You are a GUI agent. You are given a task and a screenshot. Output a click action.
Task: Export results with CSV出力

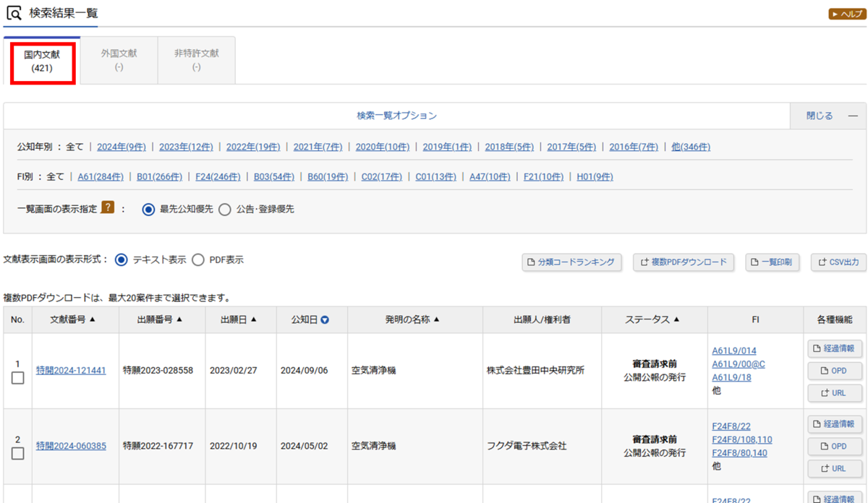[838, 262]
